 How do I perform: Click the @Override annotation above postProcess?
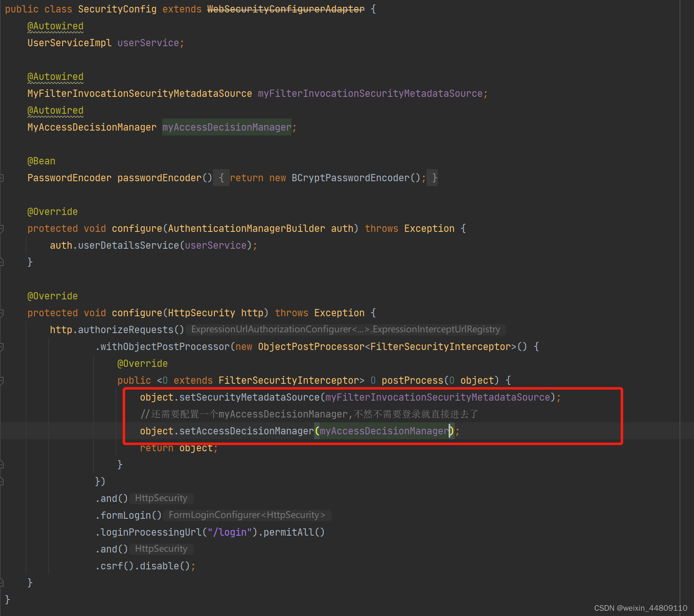pyautogui.click(x=142, y=363)
